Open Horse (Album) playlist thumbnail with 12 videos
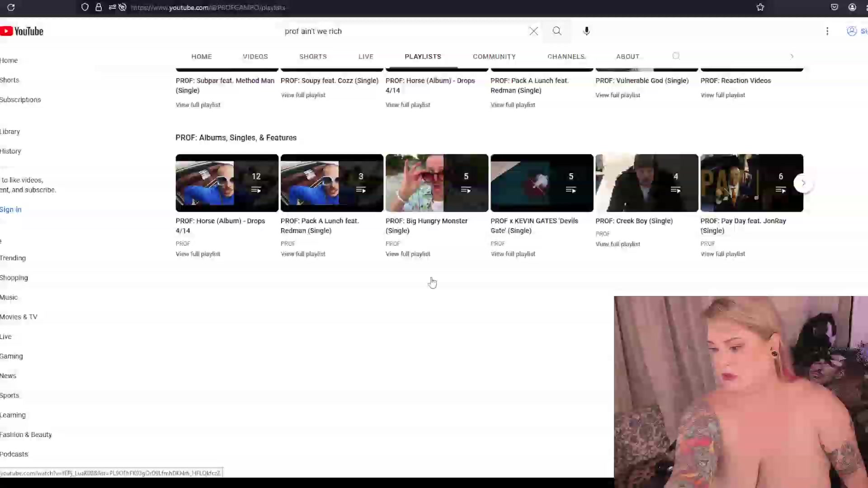 (x=227, y=183)
